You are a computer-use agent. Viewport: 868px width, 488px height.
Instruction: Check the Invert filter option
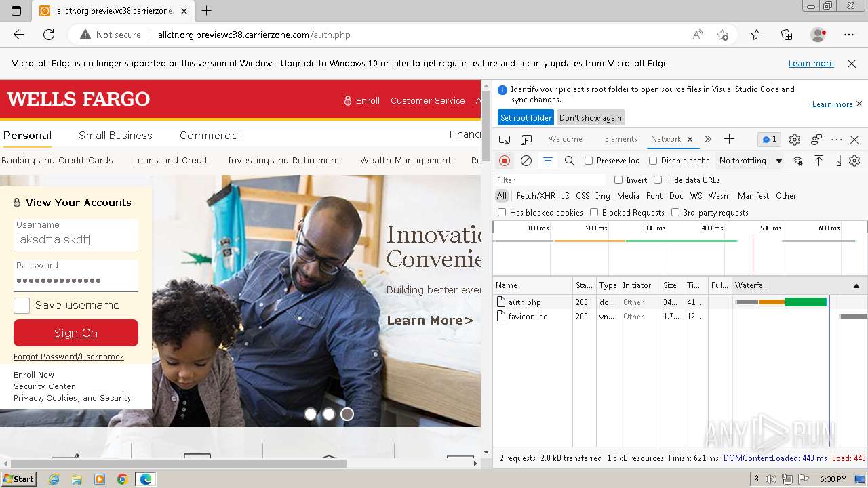[618, 180]
